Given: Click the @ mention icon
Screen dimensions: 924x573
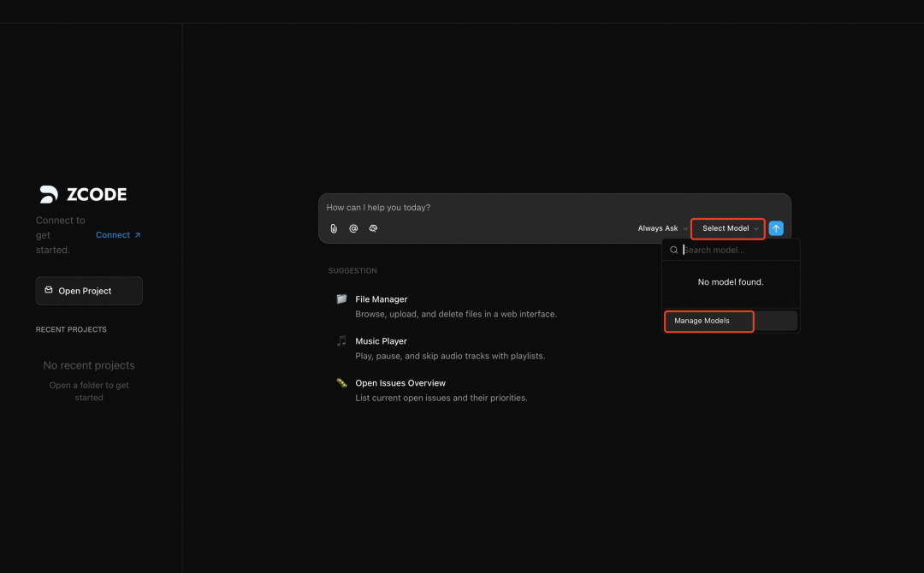Looking at the screenshot, I should pos(353,228).
